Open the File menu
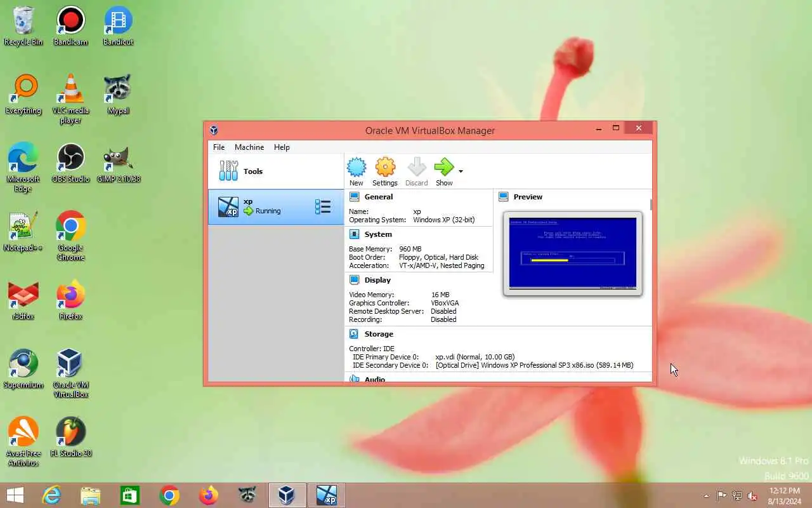 (x=219, y=147)
